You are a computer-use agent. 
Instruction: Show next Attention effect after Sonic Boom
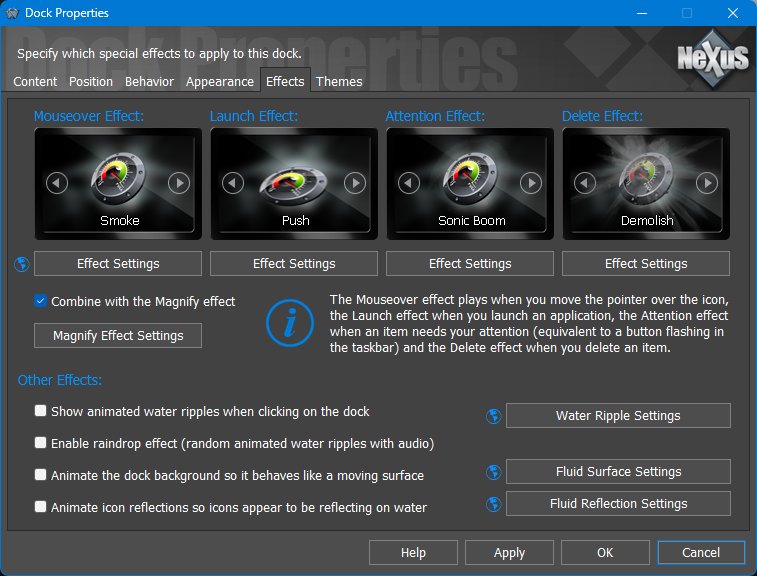(x=531, y=183)
